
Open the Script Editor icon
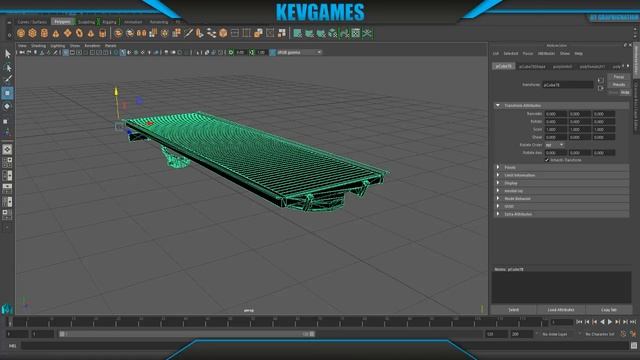point(633,346)
